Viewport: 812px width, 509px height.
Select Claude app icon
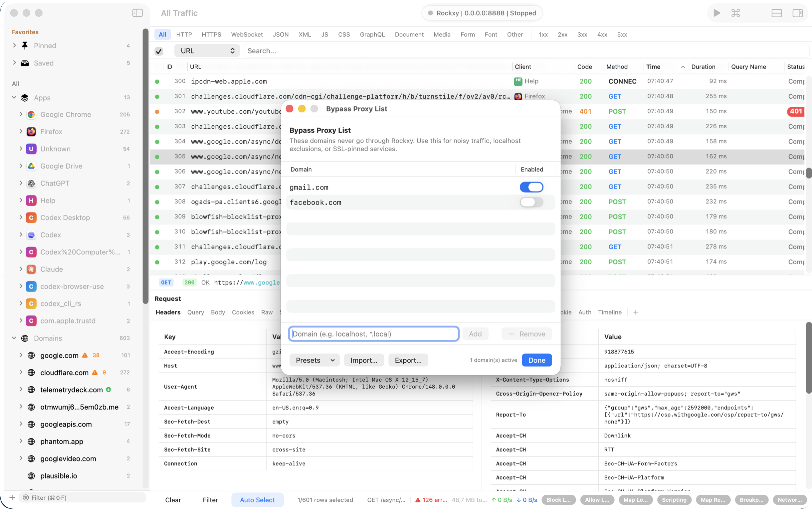(x=31, y=269)
